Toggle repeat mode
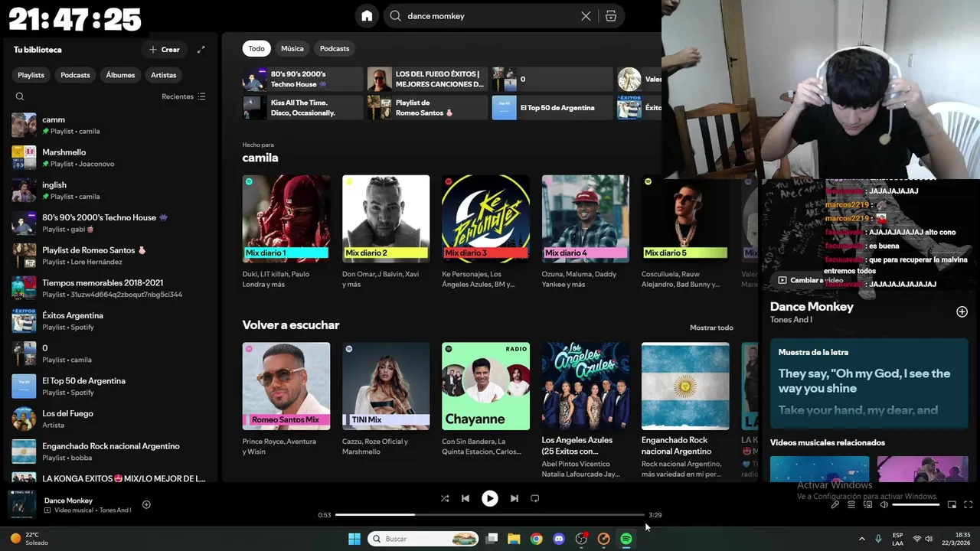This screenshot has width=980, height=551. (x=535, y=498)
